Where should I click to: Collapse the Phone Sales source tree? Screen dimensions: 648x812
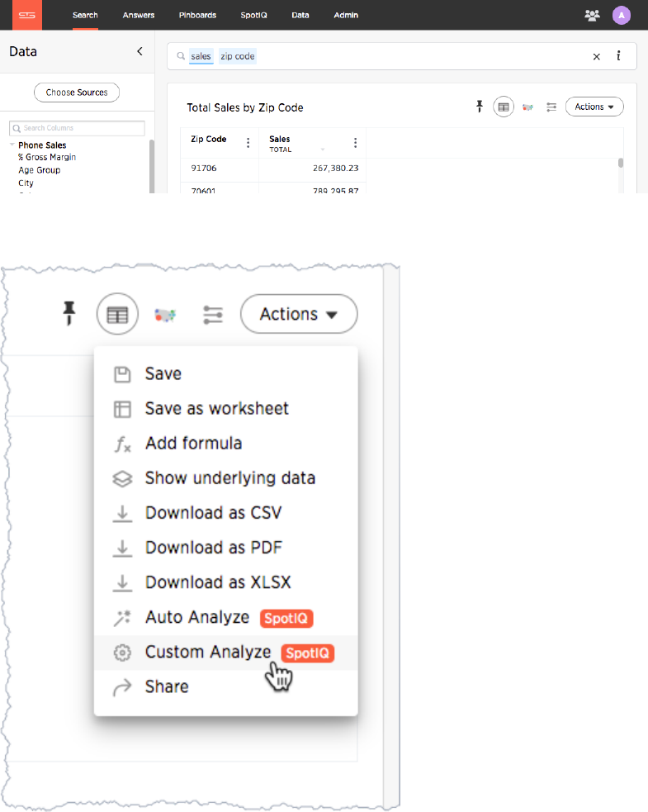(x=12, y=145)
